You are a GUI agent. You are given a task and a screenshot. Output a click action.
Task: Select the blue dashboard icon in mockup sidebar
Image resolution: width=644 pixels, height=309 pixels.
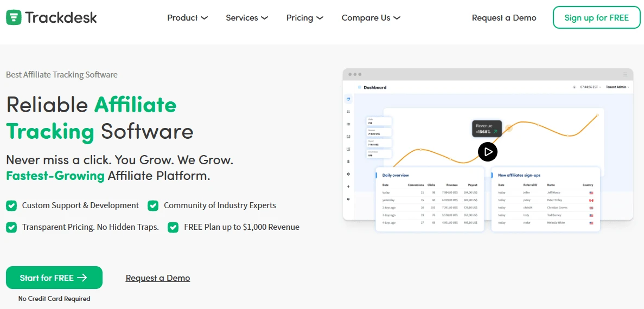tap(348, 99)
